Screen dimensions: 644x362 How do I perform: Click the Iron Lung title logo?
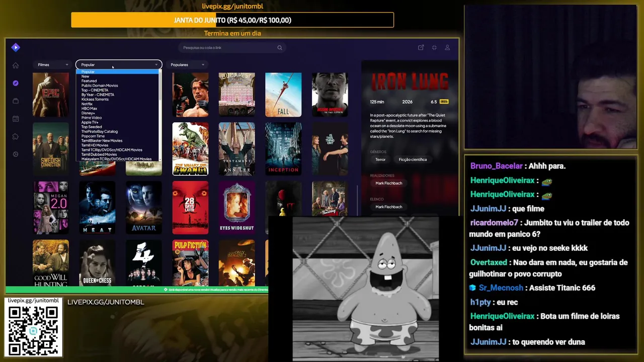[410, 81]
